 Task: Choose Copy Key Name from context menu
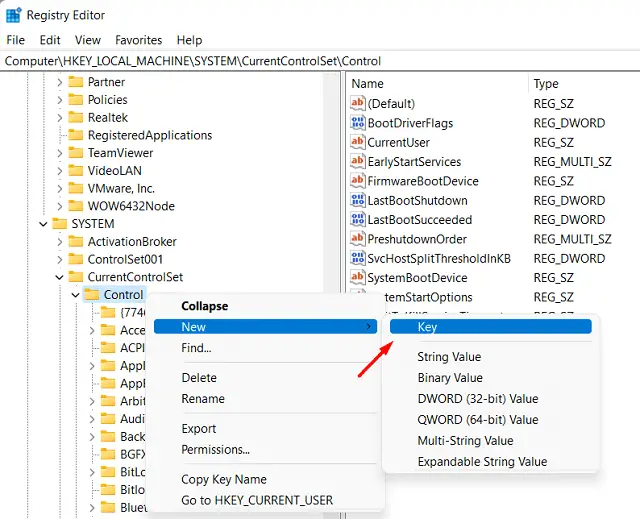point(223,480)
